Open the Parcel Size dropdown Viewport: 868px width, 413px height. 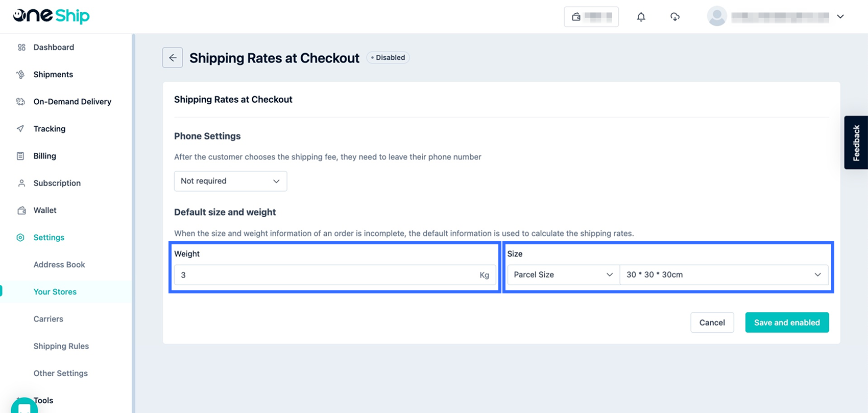coord(563,274)
